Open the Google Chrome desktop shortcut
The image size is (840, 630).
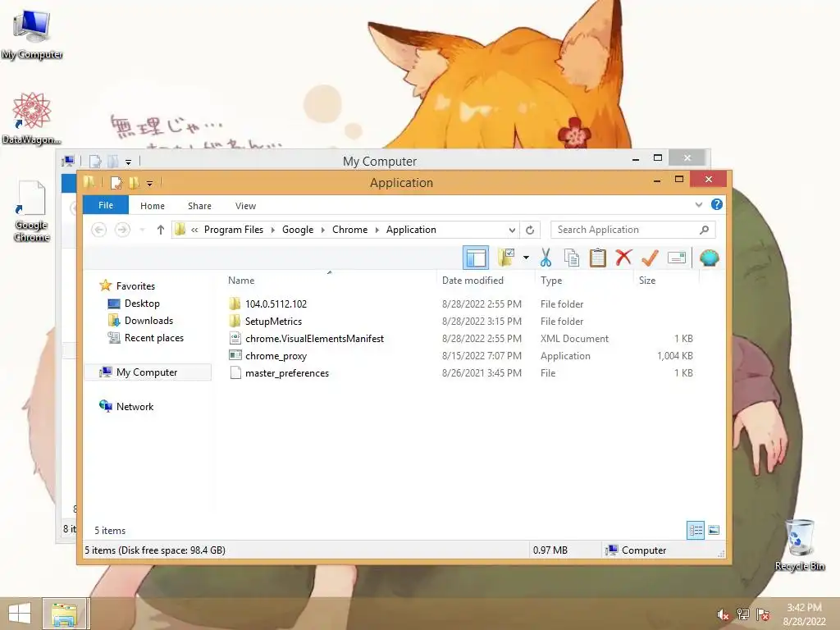[32, 211]
